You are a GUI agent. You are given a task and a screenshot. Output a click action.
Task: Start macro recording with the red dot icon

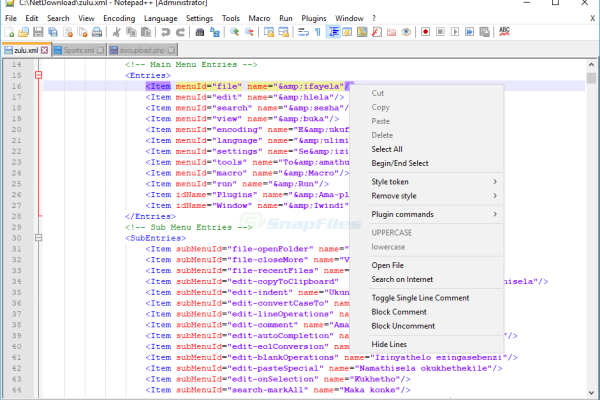[425, 32]
